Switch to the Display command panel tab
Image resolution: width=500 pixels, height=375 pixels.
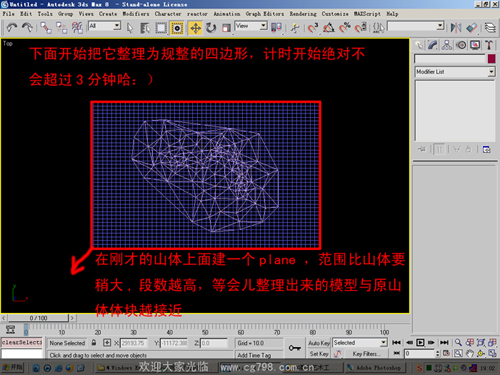(475, 45)
